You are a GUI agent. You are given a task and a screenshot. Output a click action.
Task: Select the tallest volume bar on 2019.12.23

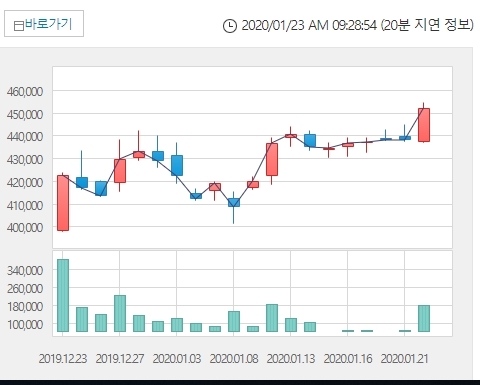63,295
